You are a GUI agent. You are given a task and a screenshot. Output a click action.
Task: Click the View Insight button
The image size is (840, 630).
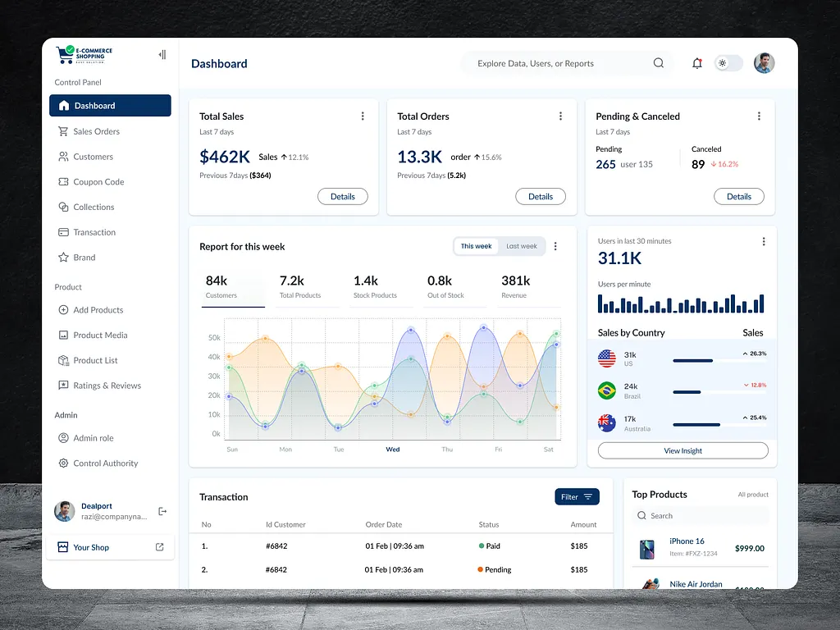682,450
